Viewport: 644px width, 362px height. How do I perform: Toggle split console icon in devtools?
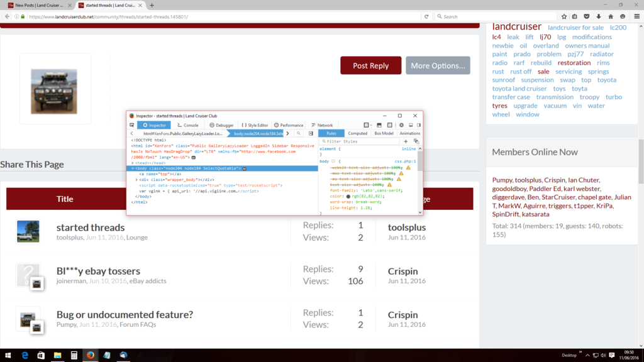[379, 125]
